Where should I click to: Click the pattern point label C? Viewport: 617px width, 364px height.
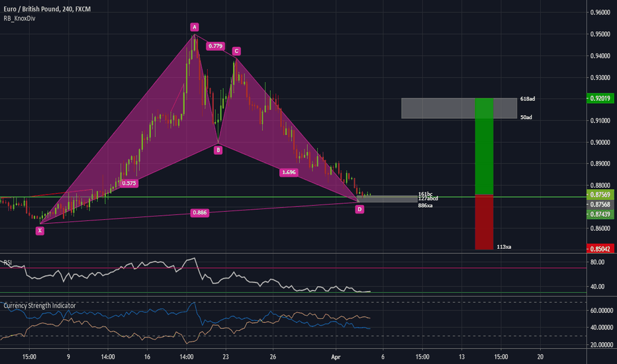coord(236,51)
